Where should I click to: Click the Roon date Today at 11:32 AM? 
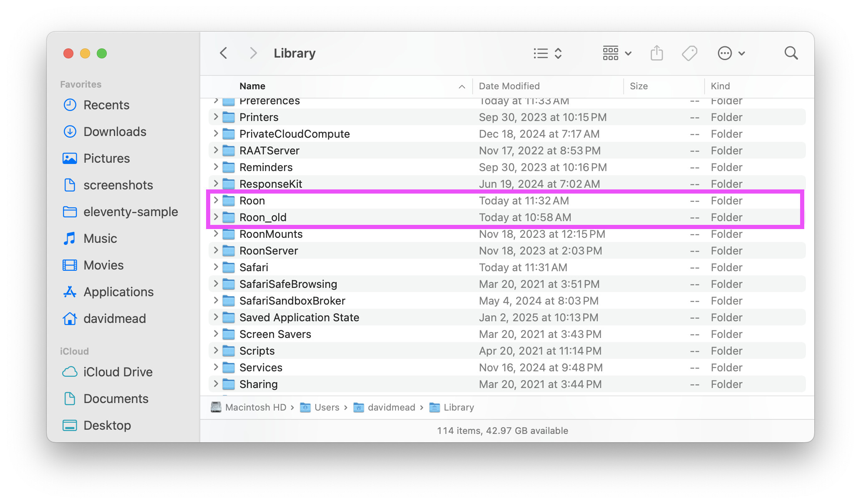524,201
